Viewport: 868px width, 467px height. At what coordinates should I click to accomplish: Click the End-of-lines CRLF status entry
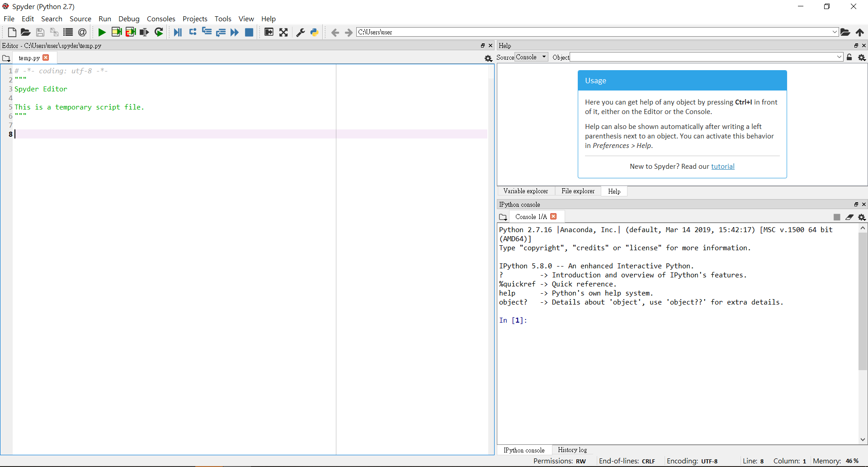point(627,461)
